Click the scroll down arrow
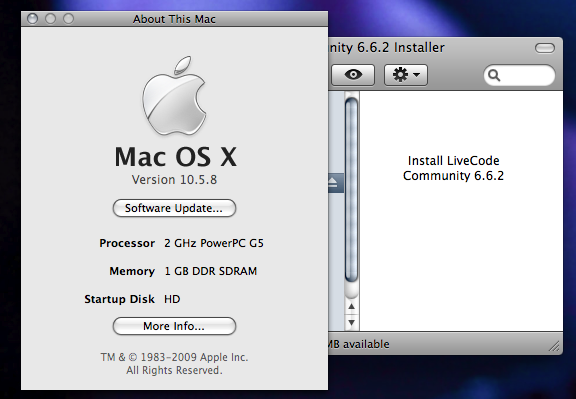The image size is (576, 399). (352, 323)
